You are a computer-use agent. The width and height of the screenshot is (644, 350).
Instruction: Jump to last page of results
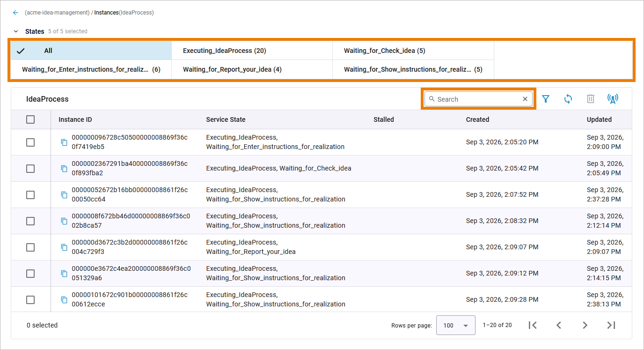click(611, 325)
